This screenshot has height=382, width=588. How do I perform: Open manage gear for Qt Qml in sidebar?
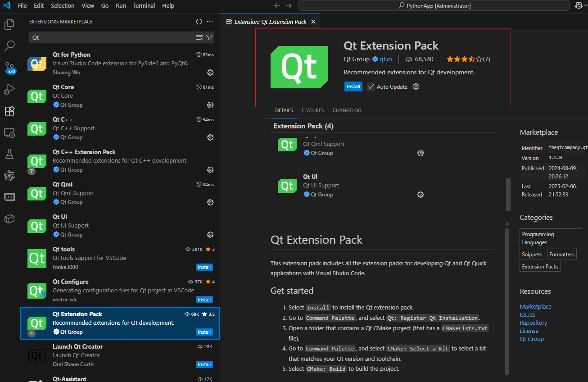pyautogui.click(x=210, y=202)
